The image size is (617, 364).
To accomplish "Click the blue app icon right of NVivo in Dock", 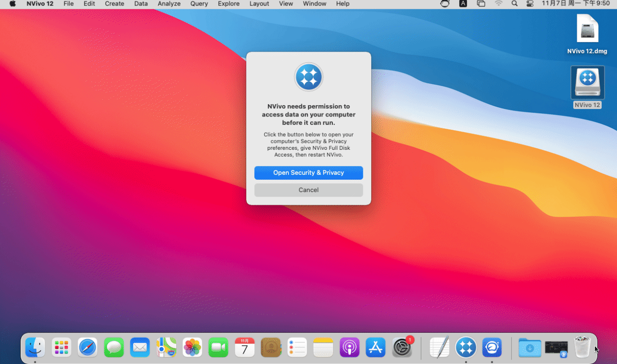I will click(492, 348).
